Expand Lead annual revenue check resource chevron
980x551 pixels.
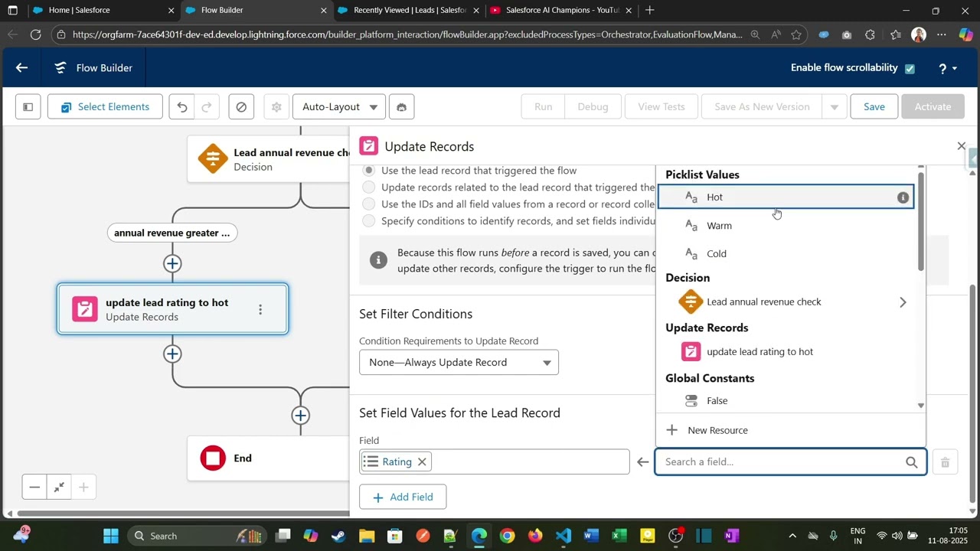[903, 302]
